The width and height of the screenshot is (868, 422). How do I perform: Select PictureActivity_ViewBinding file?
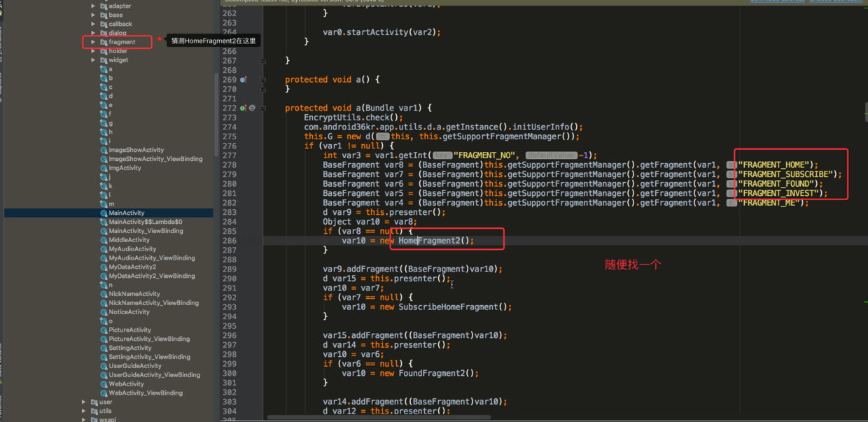click(149, 339)
